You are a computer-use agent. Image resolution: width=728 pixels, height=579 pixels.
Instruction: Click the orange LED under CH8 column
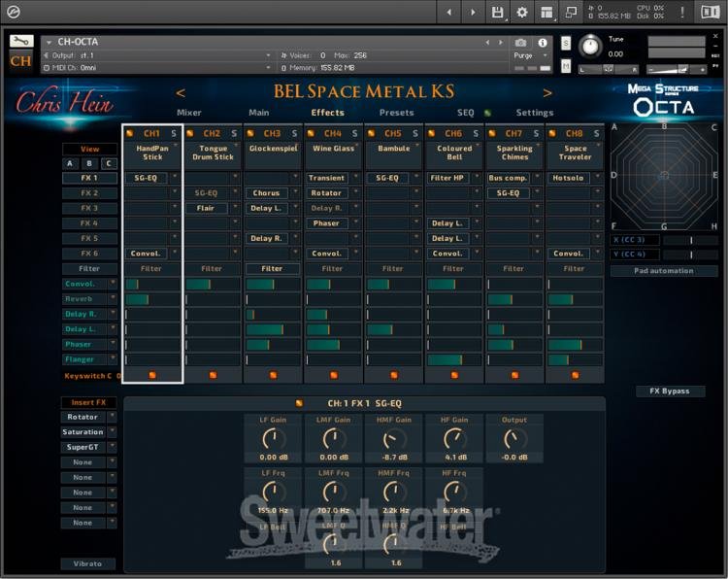point(575,375)
